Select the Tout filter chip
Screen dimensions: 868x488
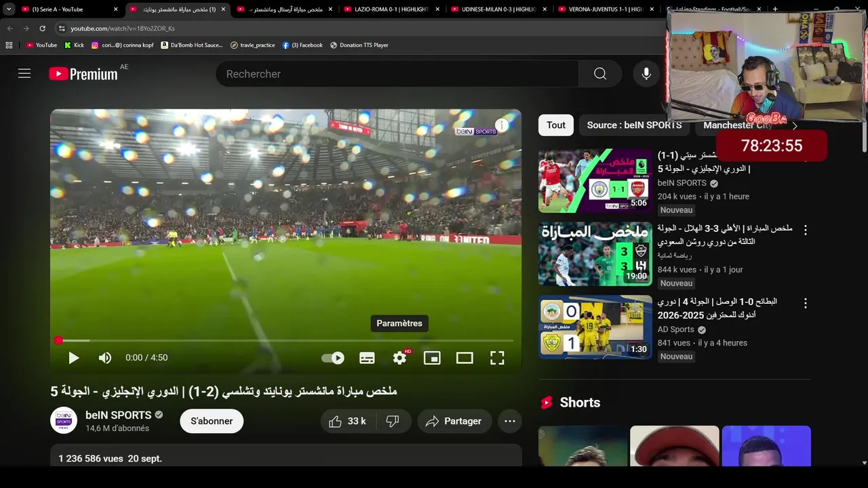pyautogui.click(x=556, y=125)
